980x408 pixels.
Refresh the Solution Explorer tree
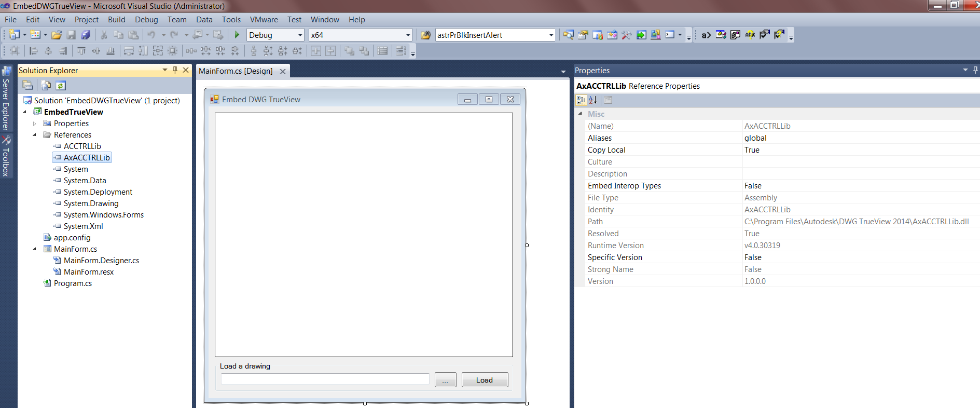click(61, 86)
